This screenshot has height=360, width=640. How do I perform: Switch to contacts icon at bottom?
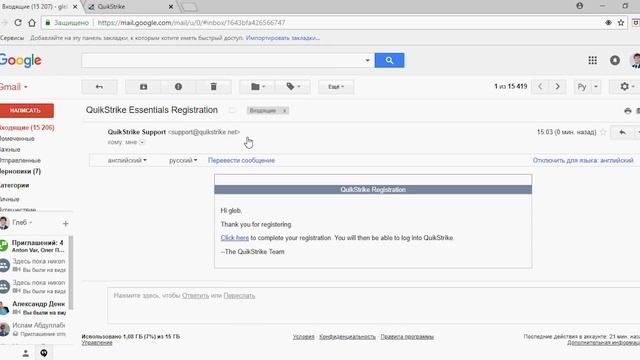25,353
